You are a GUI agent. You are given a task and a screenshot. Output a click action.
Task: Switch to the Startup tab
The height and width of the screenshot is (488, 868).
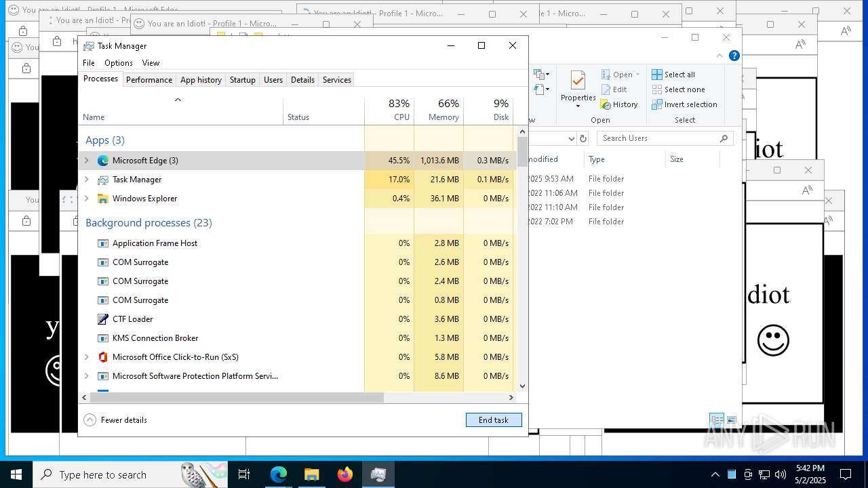[242, 80]
